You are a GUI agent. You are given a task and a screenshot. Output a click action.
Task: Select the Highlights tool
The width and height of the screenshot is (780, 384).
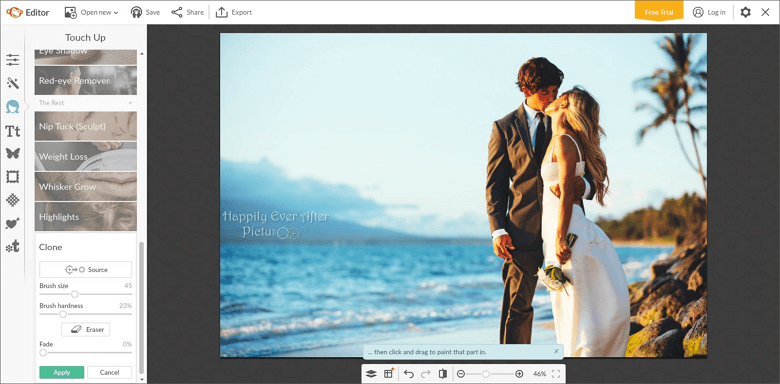(86, 216)
